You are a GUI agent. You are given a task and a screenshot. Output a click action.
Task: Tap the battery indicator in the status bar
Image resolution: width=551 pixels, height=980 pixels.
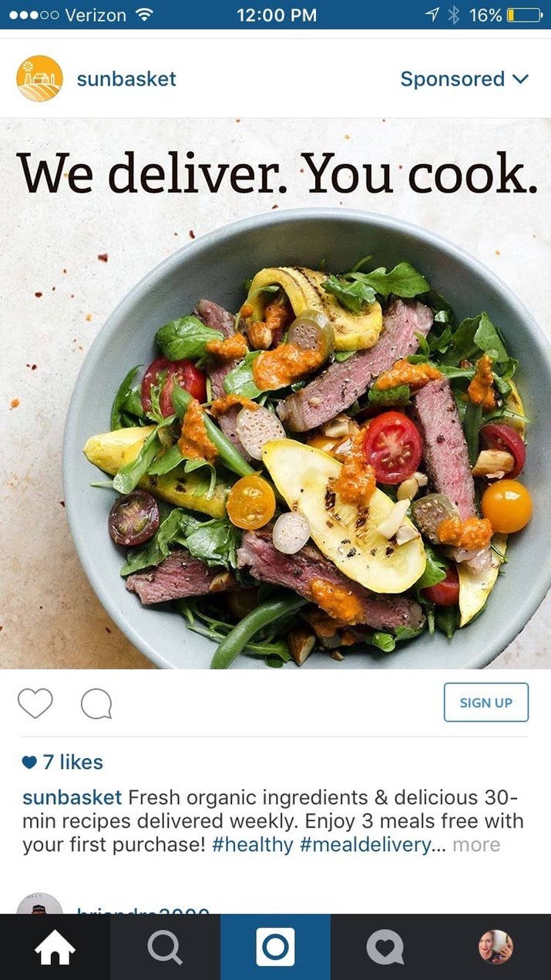click(x=524, y=15)
